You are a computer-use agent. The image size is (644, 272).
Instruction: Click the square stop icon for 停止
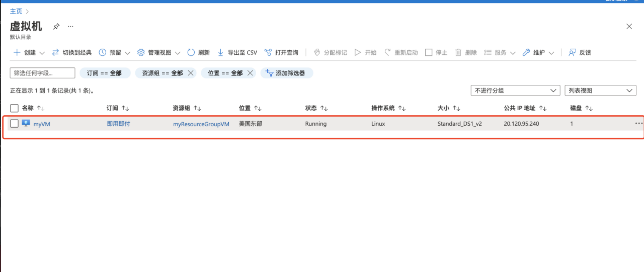[x=429, y=53]
